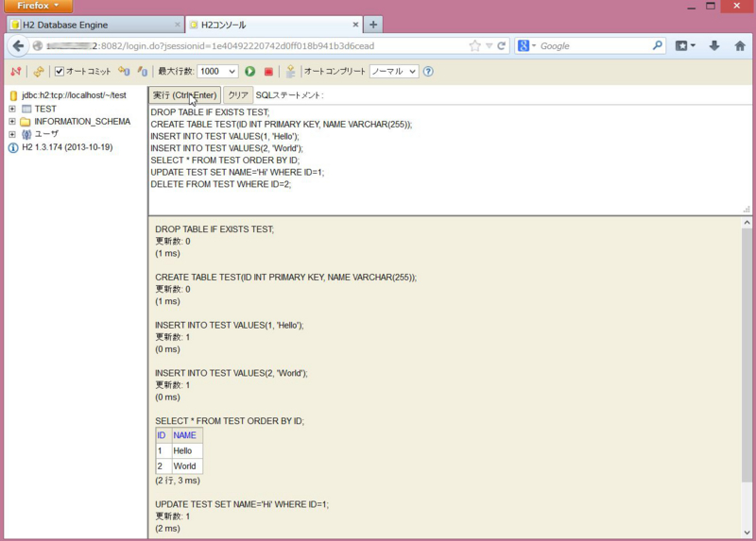The width and height of the screenshot is (756, 541).
Task: Click the textarea resize grip corner
Action: pos(747,210)
